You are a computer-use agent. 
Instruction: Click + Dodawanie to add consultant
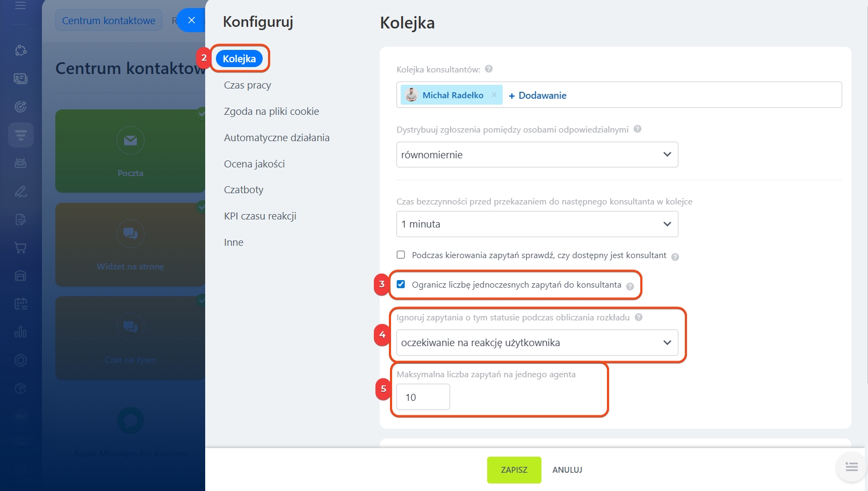tap(538, 96)
